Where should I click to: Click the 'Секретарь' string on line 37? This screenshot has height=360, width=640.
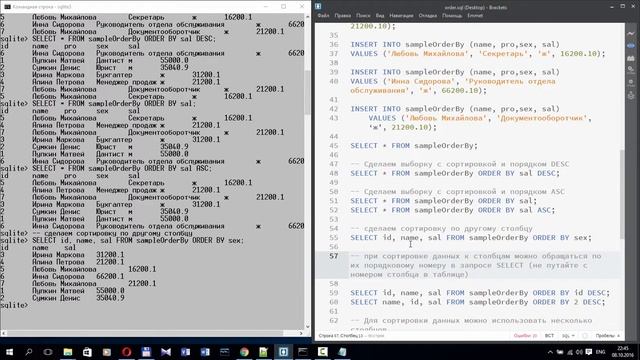[502, 53]
